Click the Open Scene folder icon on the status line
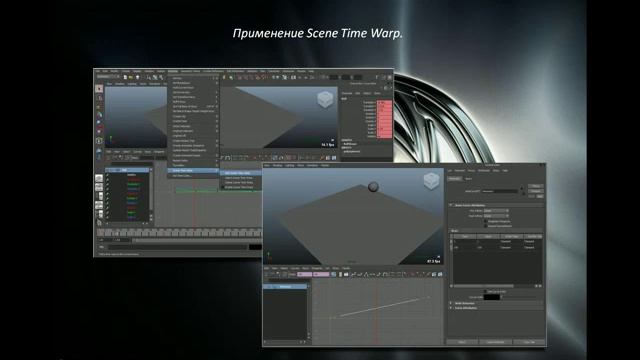640x360 pixels. click(x=131, y=78)
